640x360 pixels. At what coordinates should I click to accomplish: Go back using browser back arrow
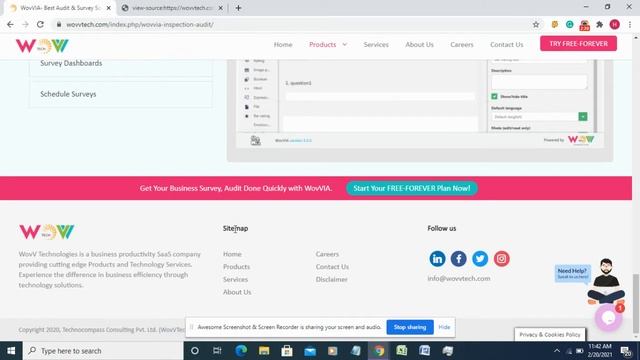[10, 24]
